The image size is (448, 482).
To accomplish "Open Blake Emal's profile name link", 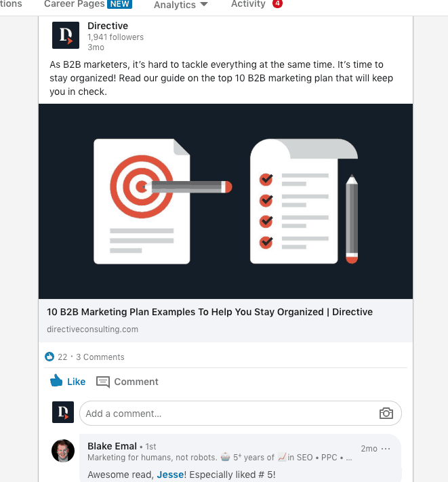I will pos(112,446).
